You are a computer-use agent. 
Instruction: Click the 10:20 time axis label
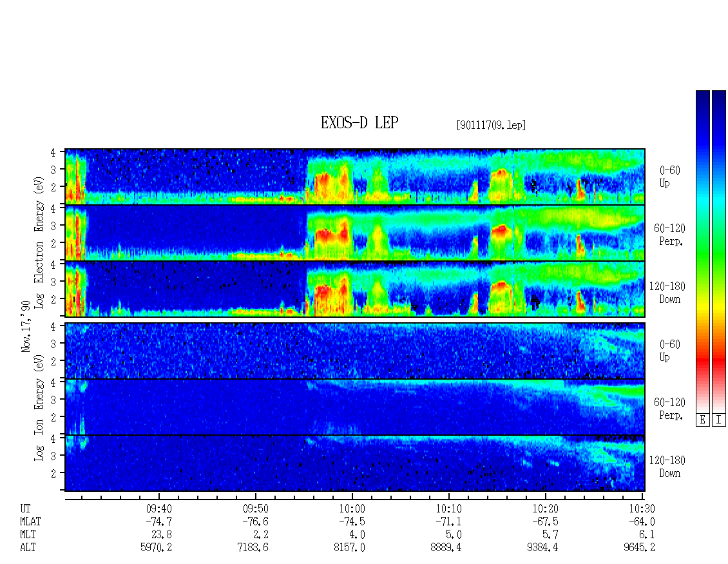tap(545, 509)
